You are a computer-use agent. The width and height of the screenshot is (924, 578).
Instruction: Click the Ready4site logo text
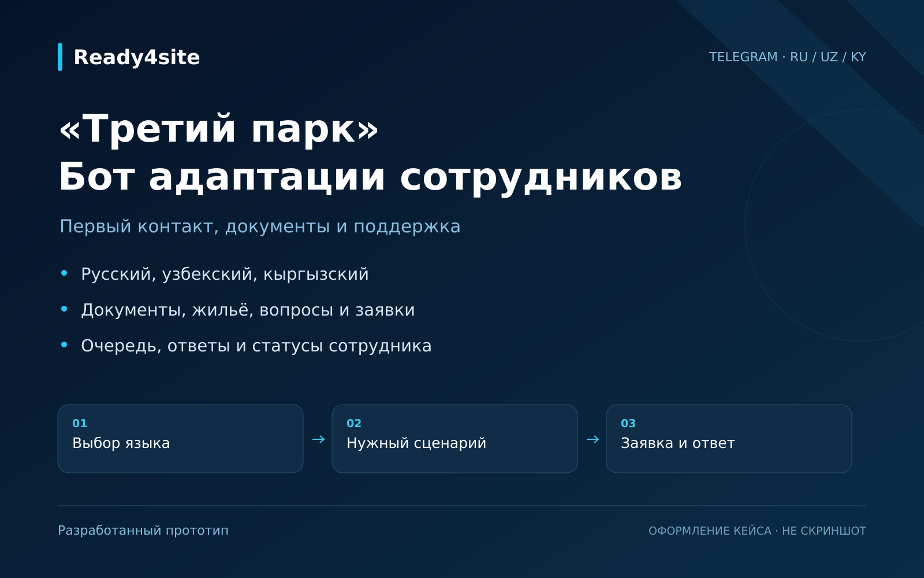click(x=137, y=57)
